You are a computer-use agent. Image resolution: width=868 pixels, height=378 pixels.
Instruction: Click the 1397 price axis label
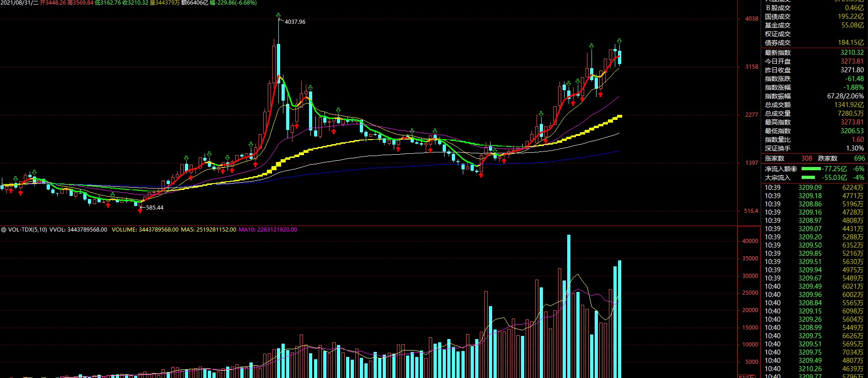(x=752, y=163)
